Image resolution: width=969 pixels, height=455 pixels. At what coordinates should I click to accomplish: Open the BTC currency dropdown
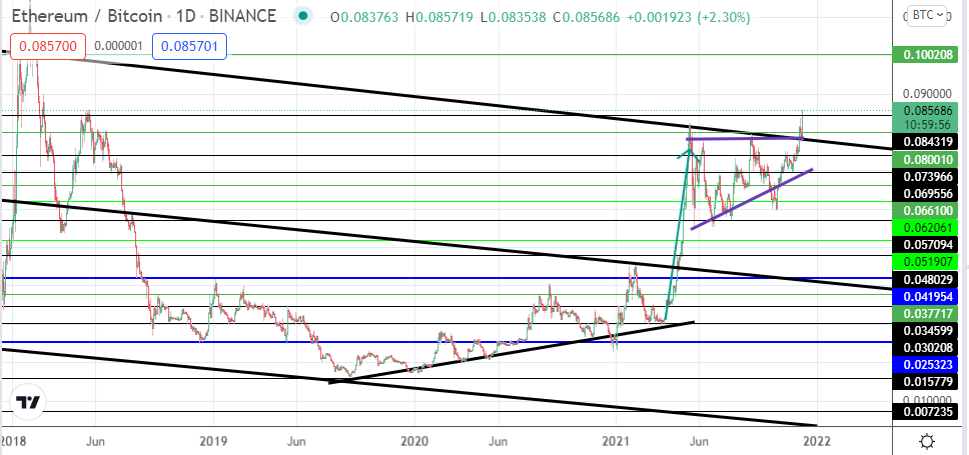click(929, 16)
